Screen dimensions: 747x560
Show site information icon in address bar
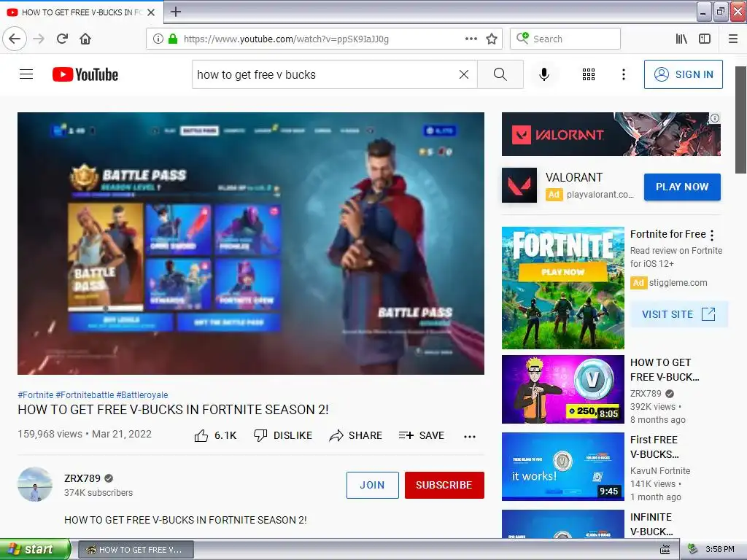coord(158,39)
